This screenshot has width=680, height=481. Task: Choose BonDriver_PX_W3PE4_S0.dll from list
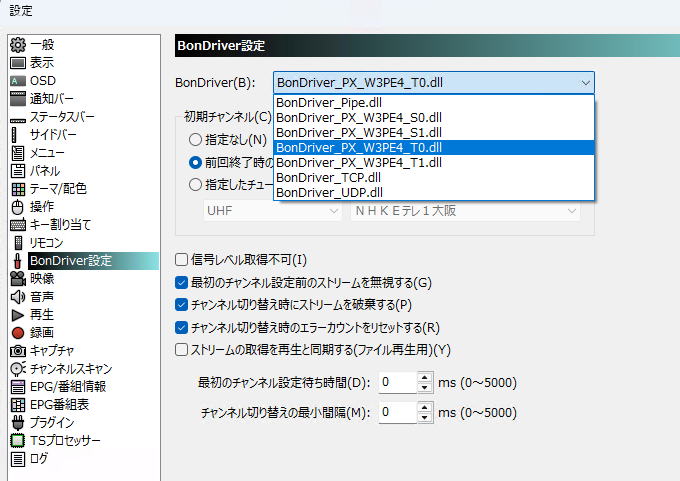[359, 117]
